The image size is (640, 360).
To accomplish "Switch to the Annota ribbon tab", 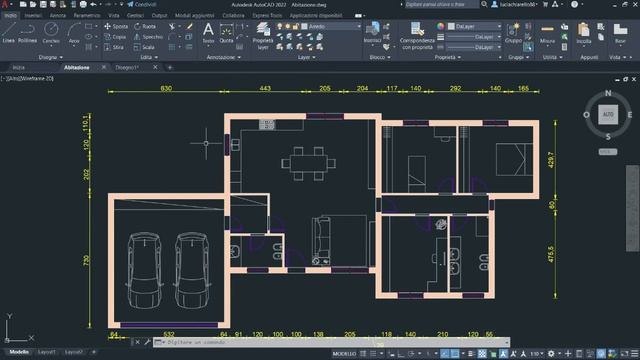I will click(x=58, y=16).
